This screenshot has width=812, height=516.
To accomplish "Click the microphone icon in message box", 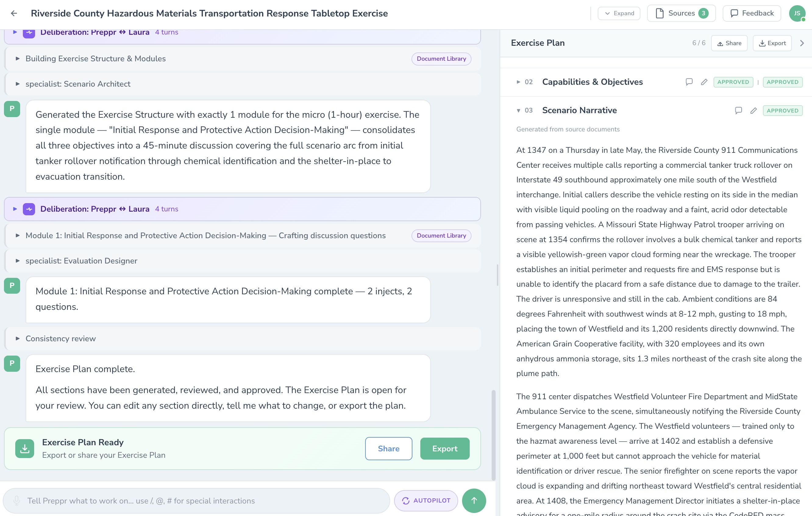I will tap(16, 500).
